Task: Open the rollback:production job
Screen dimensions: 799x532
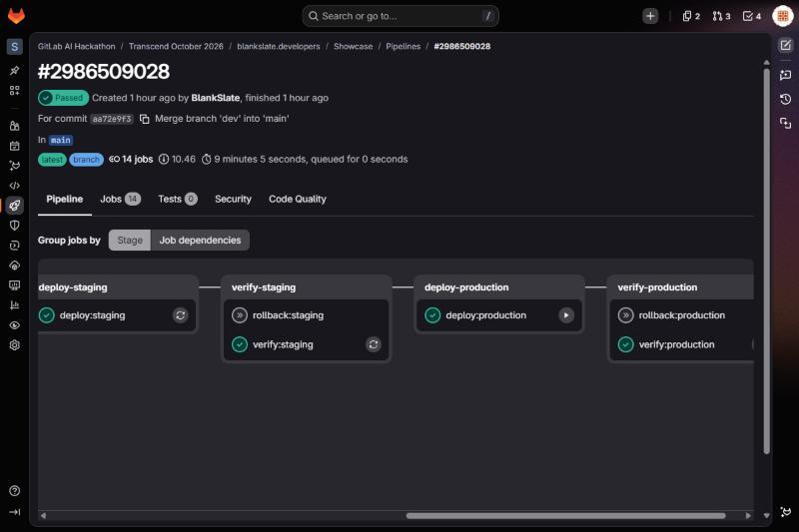Action: (682, 315)
